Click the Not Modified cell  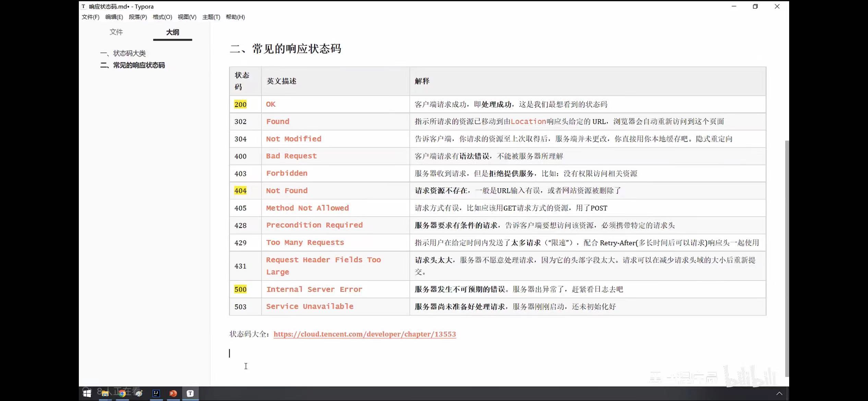pos(336,139)
